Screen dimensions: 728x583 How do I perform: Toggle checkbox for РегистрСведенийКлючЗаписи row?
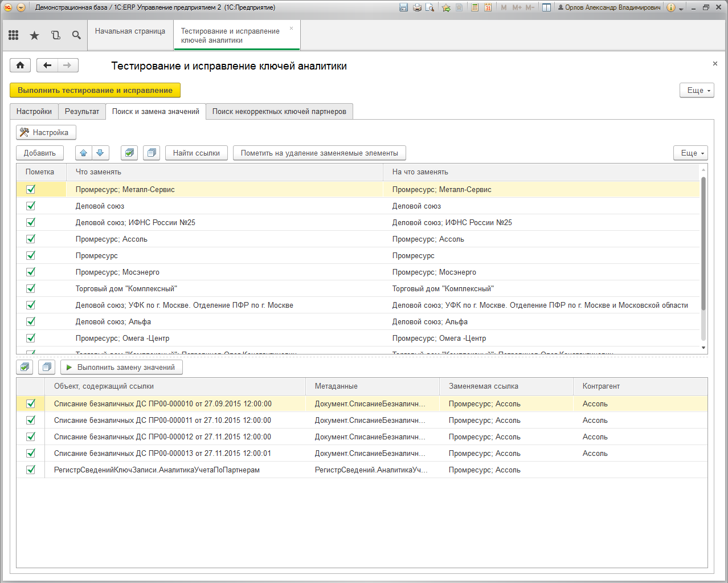click(x=31, y=470)
